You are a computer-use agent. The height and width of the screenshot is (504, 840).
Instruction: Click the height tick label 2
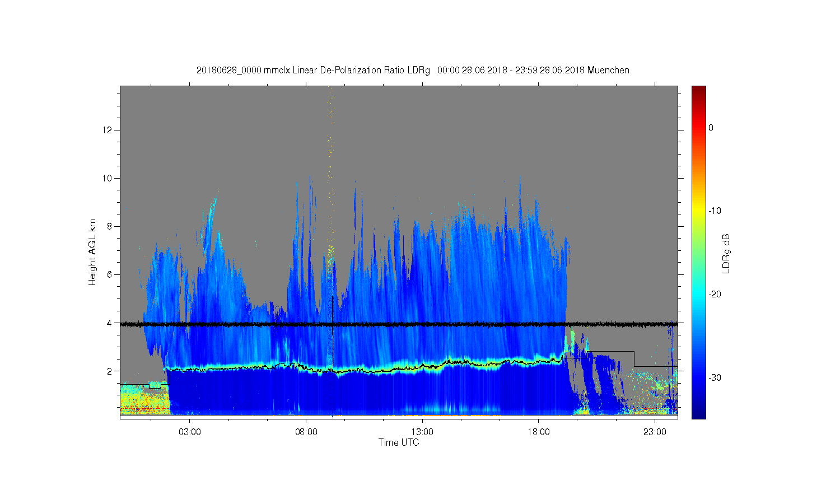point(110,371)
